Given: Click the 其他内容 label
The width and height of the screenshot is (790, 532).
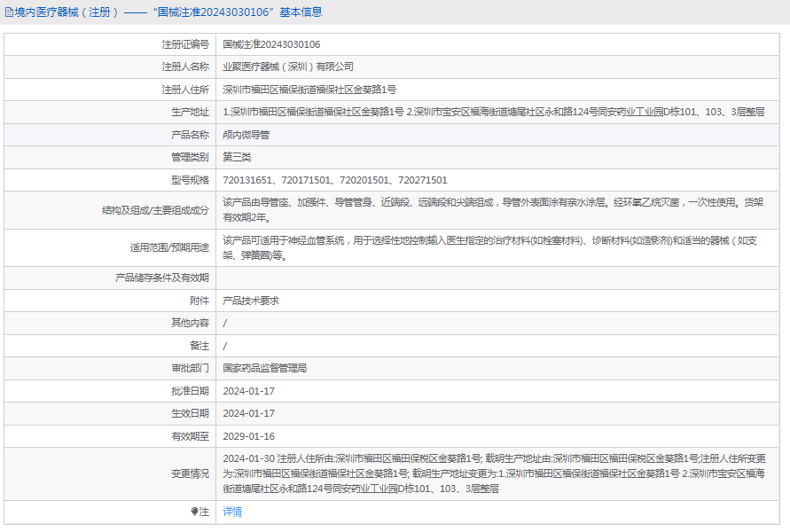Looking at the screenshot, I should pos(190,323).
